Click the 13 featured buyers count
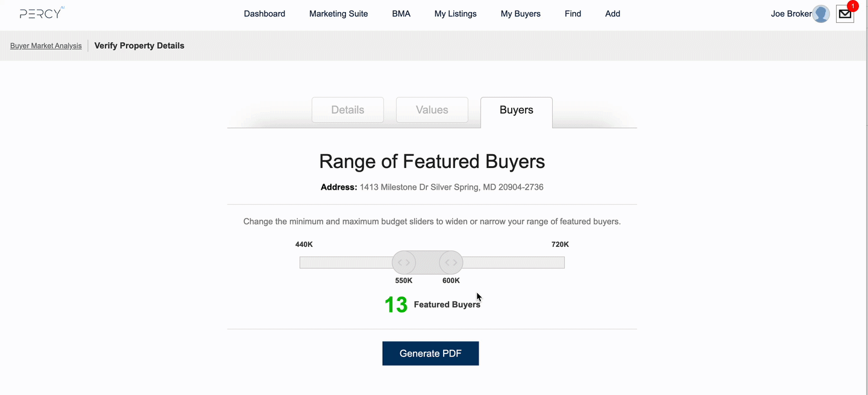Image resolution: width=868 pixels, height=395 pixels. pyautogui.click(x=396, y=305)
